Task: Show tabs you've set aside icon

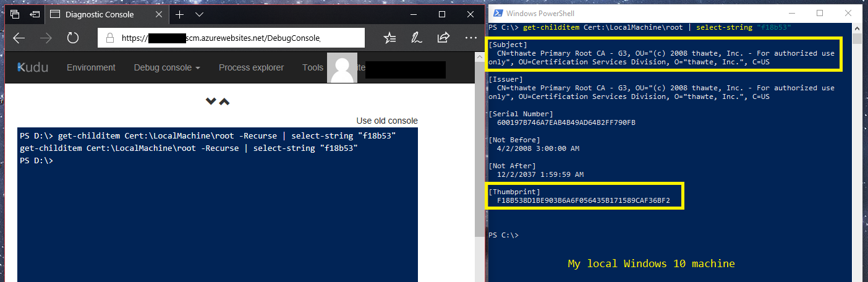Action: pos(14,14)
